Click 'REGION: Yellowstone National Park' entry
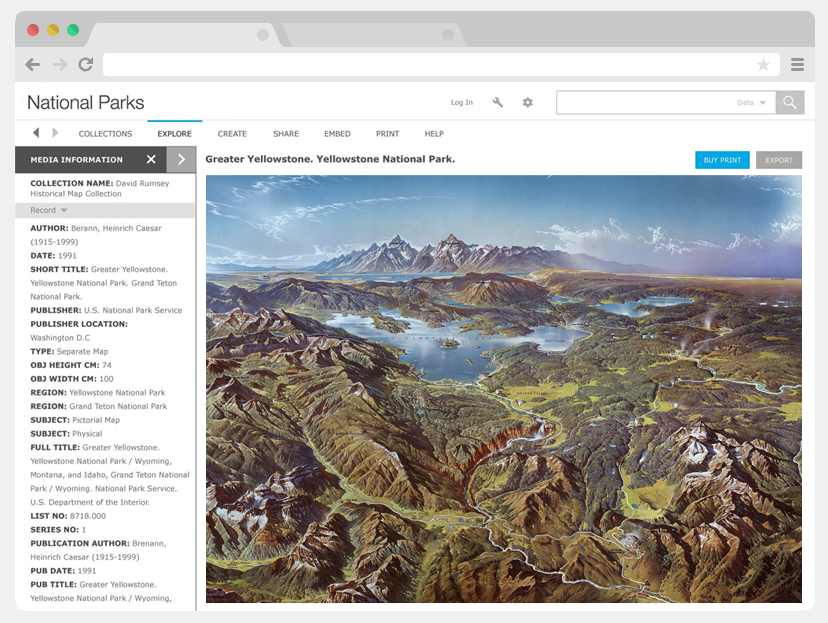The height and width of the screenshot is (623, 828). (x=98, y=393)
